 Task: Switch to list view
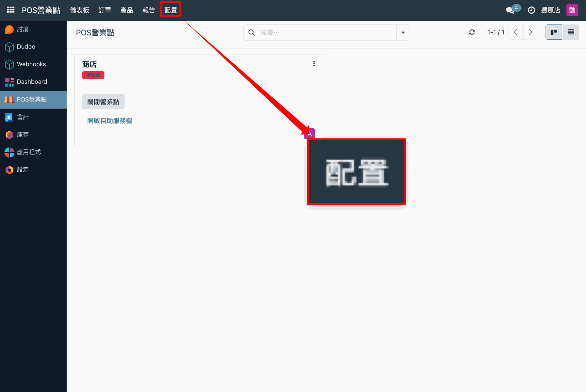click(571, 32)
